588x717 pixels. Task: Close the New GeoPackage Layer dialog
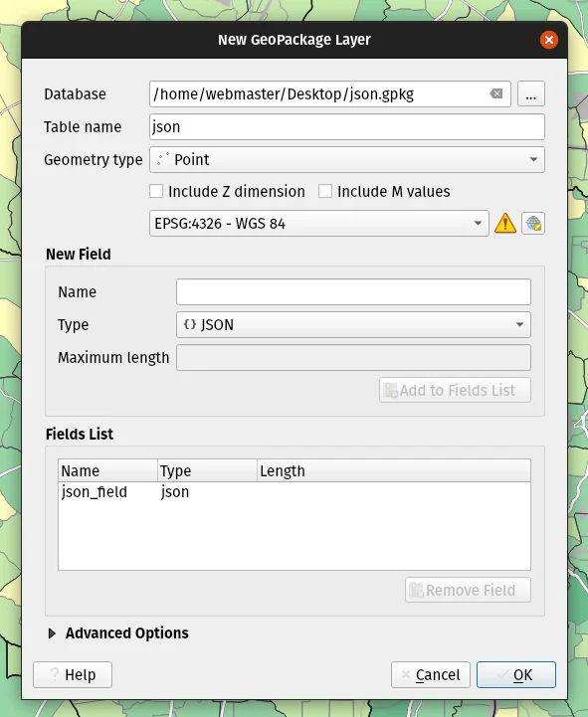click(x=548, y=40)
